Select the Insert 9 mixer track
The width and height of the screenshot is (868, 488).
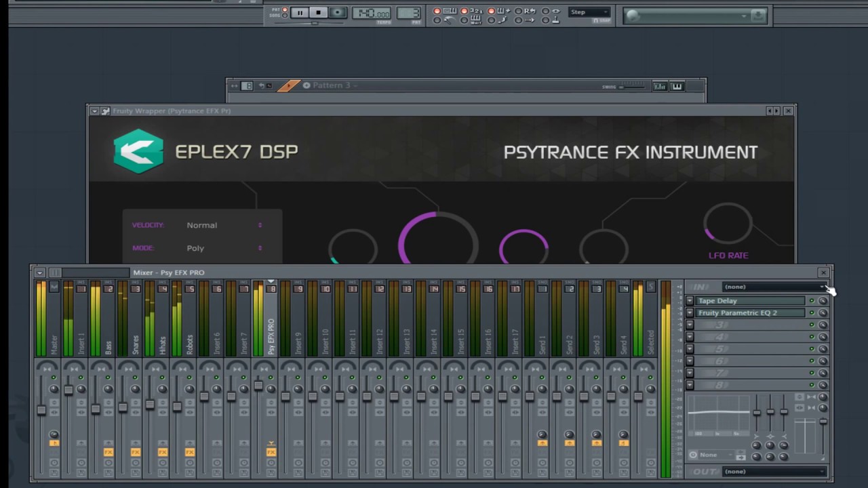point(292,319)
